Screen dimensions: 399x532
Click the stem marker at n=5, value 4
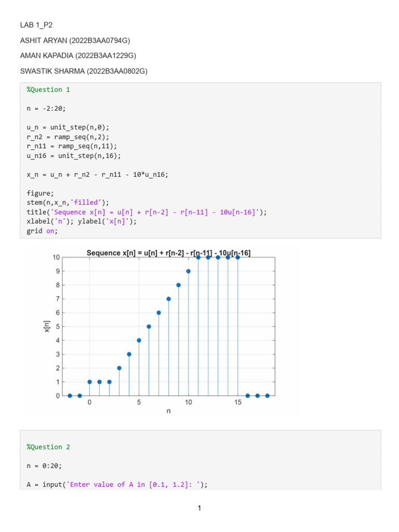139,340
